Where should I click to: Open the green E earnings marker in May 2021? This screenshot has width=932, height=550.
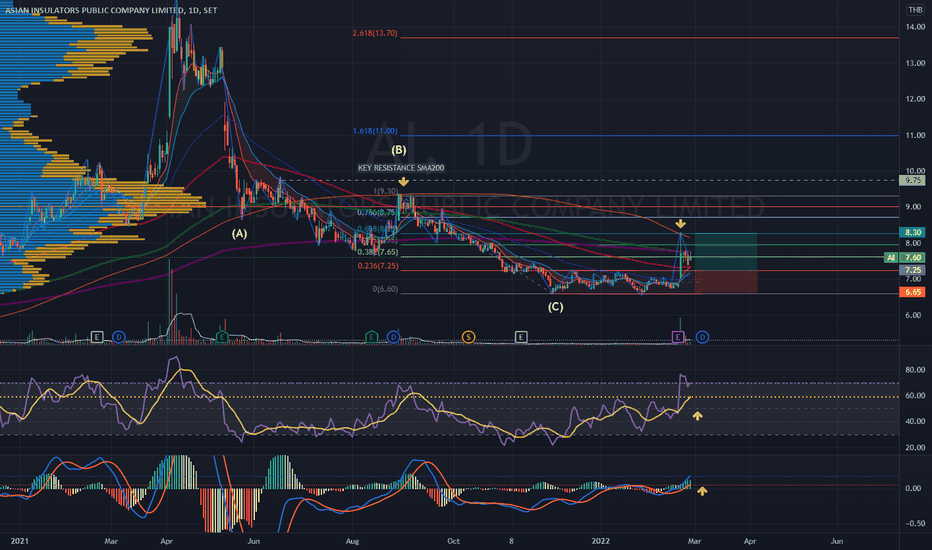(x=221, y=337)
